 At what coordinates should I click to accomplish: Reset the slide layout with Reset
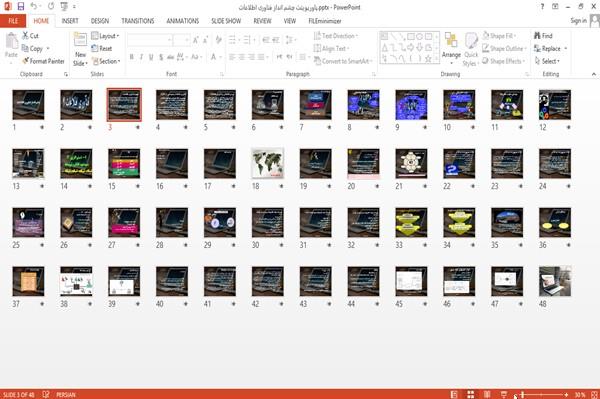click(x=101, y=48)
